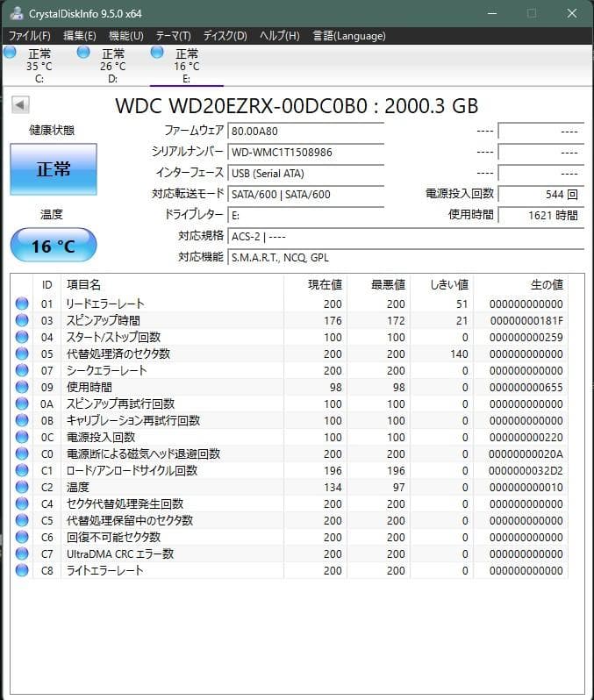
Task: Click the 正常 health status button
Action: point(54,169)
